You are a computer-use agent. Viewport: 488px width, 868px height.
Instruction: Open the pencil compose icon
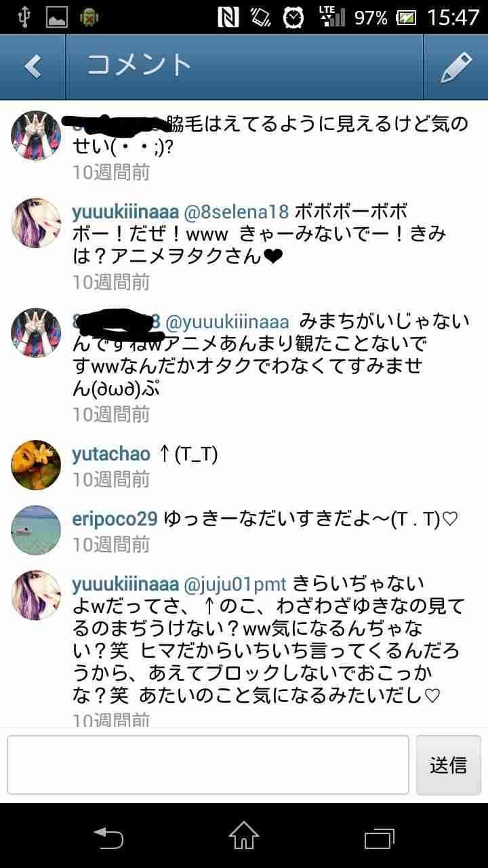tap(455, 66)
